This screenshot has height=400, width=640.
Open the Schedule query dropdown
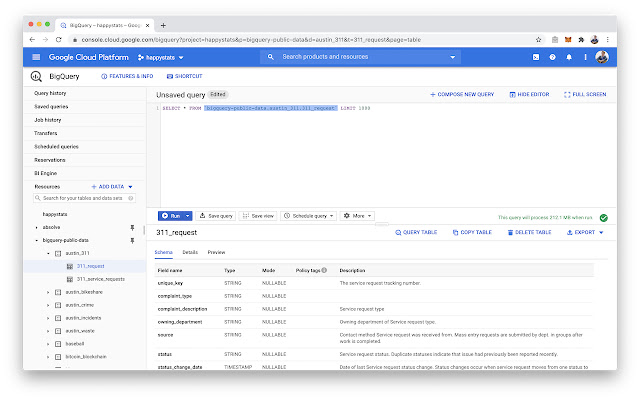pyautogui.click(x=309, y=216)
